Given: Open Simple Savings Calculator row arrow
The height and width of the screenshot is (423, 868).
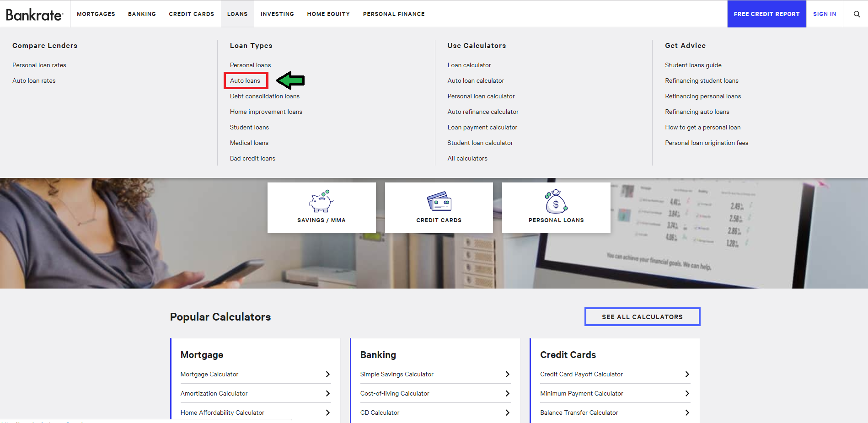Looking at the screenshot, I should (507, 374).
